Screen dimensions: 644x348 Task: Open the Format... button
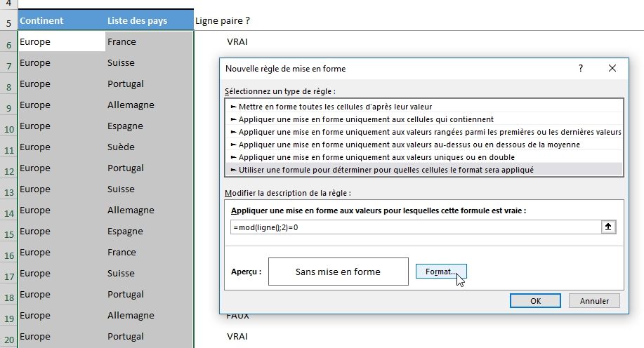point(441,272)
